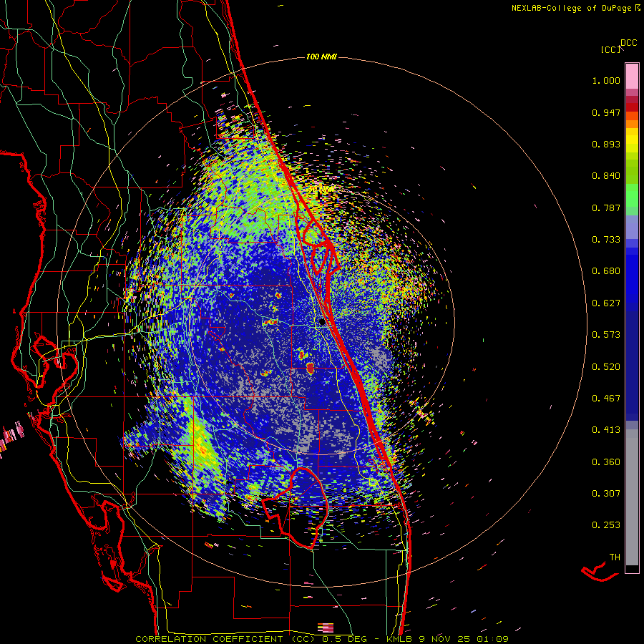
Task: Click the NEXLAB-College of DuPage credit text
Action: point(571,8)
